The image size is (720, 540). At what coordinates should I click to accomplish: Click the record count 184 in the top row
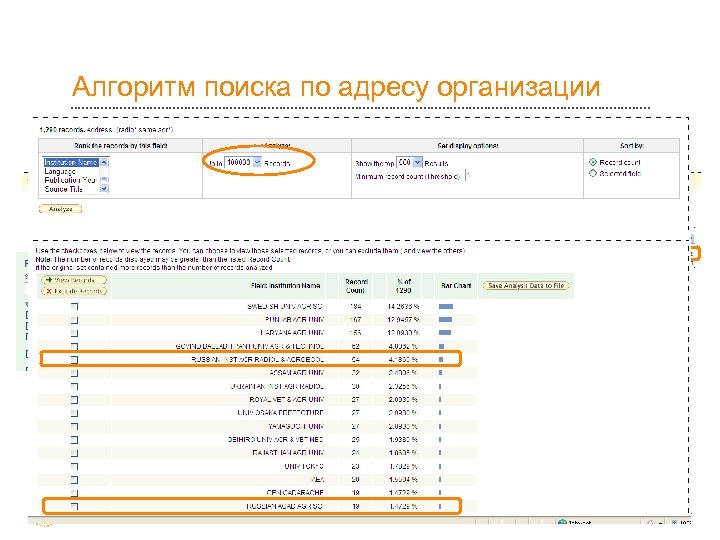355,307
